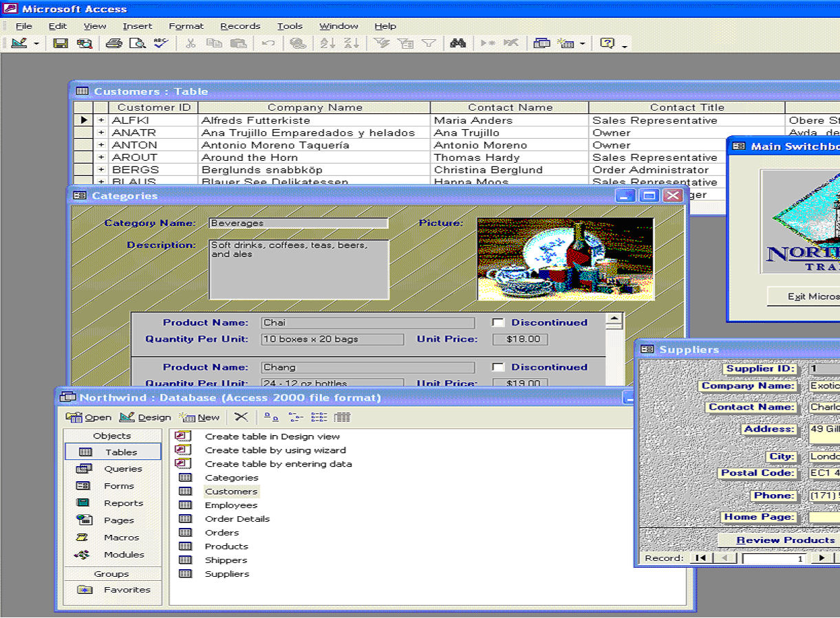Click the Sort Descending icon
Image resolution: width=840 pixels, height=618 pixels.
[x=352, y=43]
